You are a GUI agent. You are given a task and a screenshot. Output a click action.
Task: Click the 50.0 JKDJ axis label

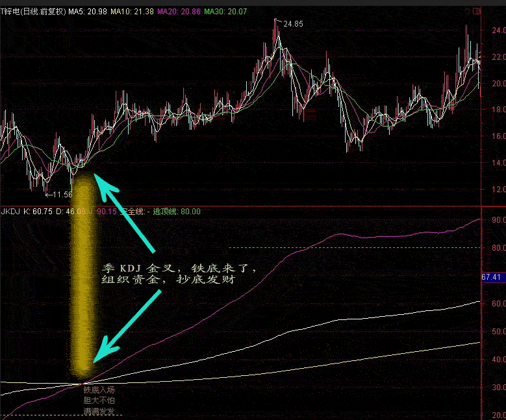[499, 332]
